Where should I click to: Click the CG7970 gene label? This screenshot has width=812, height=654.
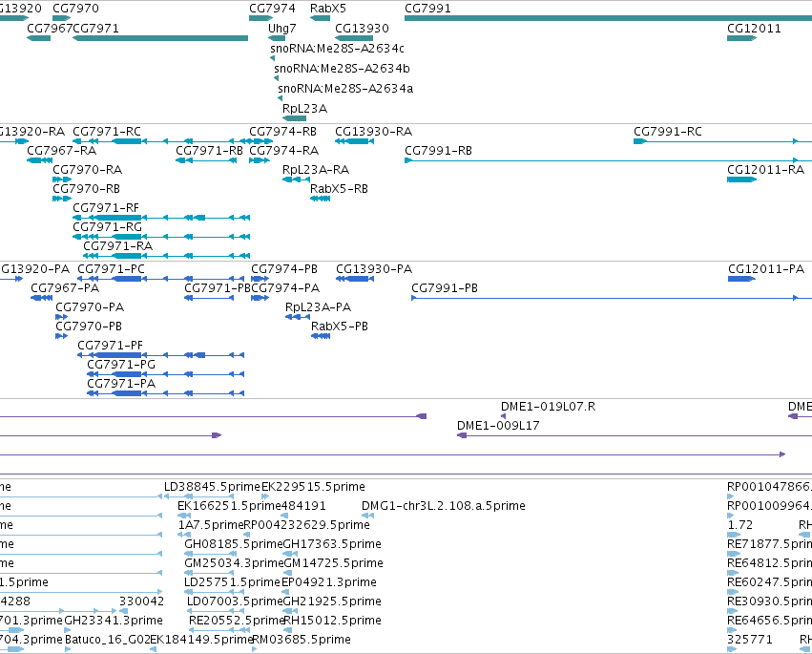pyautogui.click(x=75, y=9)
